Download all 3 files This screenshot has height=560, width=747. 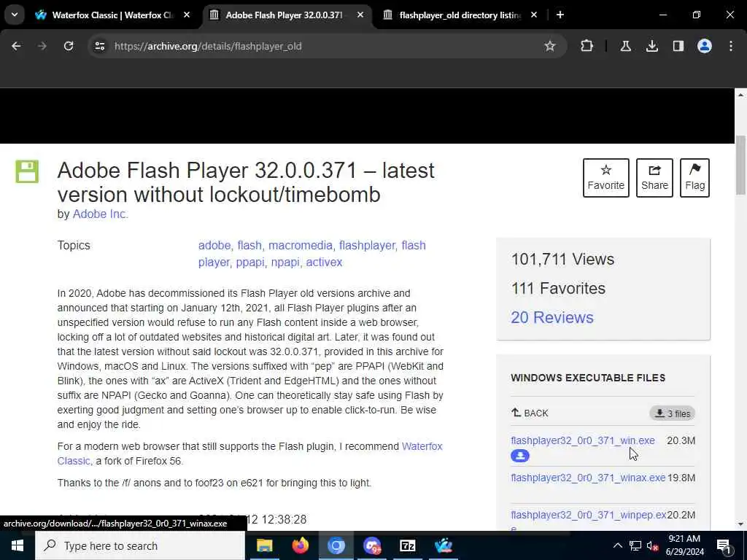click(672, 413)
